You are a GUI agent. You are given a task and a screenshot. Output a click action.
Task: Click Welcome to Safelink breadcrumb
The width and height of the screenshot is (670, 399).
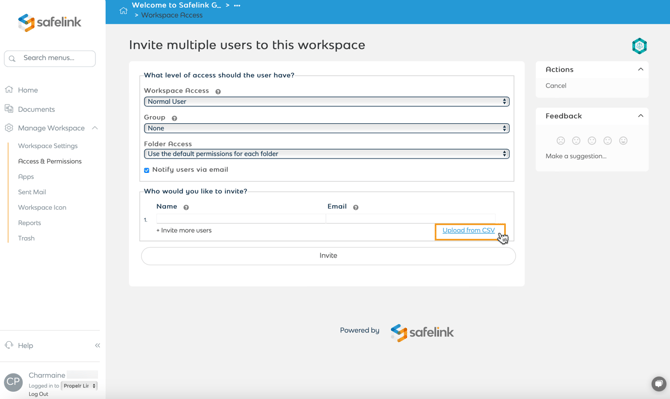click(x=176, y=5)
